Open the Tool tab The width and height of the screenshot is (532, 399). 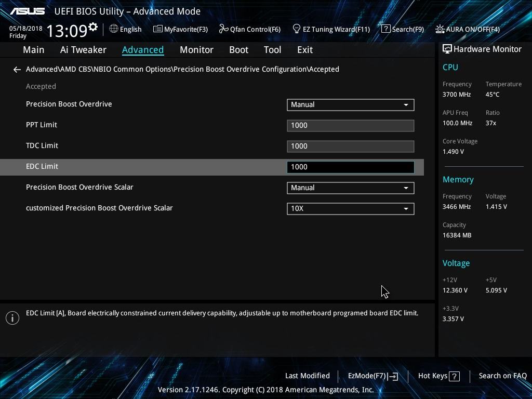coord(272,50)
